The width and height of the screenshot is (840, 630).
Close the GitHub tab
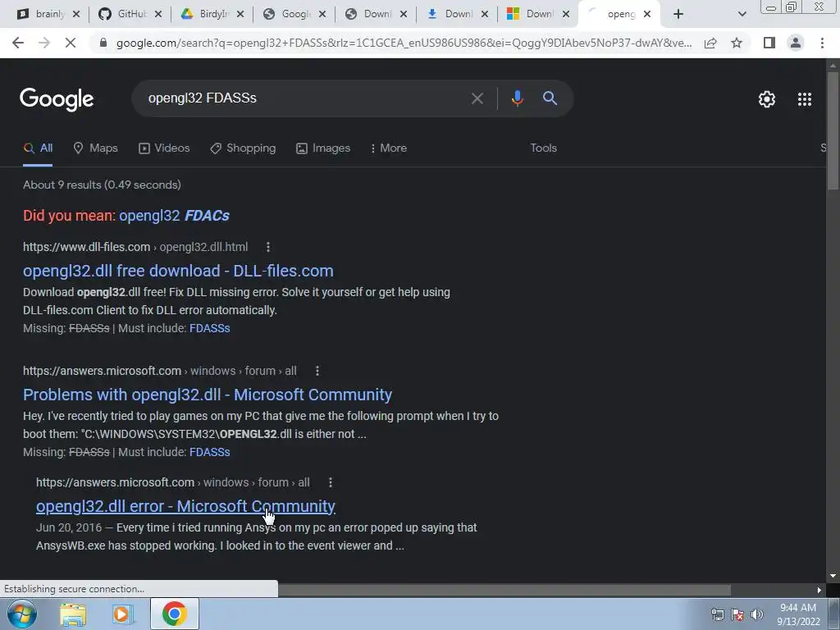pos(158,14)
